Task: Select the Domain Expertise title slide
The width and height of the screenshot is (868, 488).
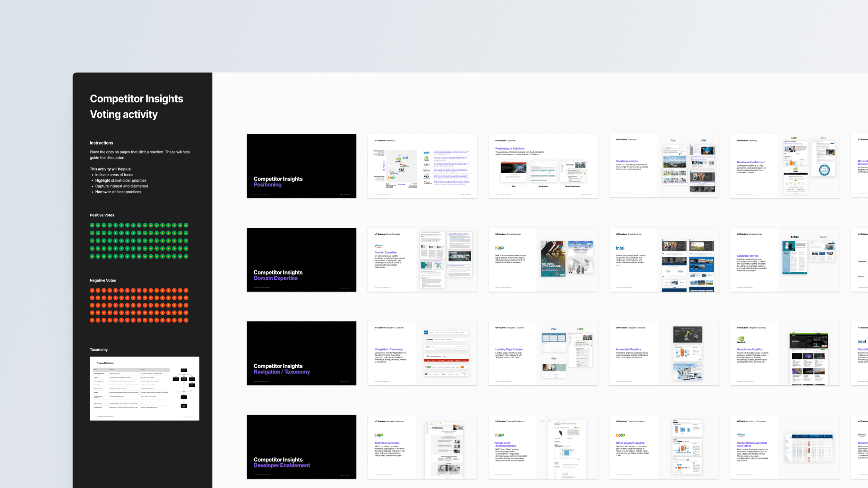Action: [301, 260]
